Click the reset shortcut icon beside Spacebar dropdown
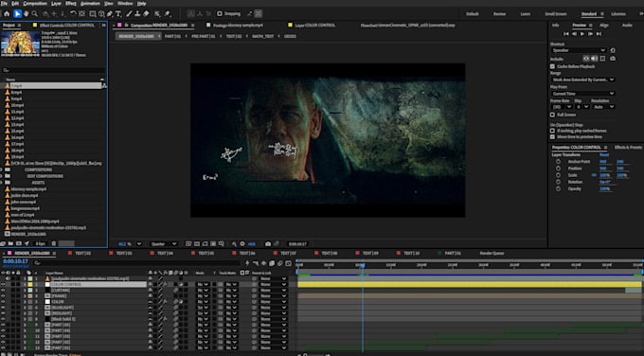Image resolution: width=644 pixels, height=356 pixels. pos(613,50)
